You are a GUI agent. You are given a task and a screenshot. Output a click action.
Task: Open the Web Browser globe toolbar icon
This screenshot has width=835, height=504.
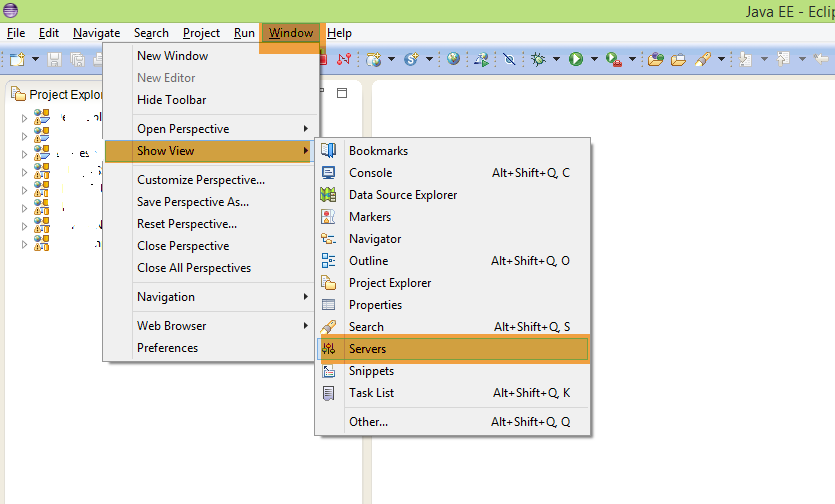[x=453, y=59]
